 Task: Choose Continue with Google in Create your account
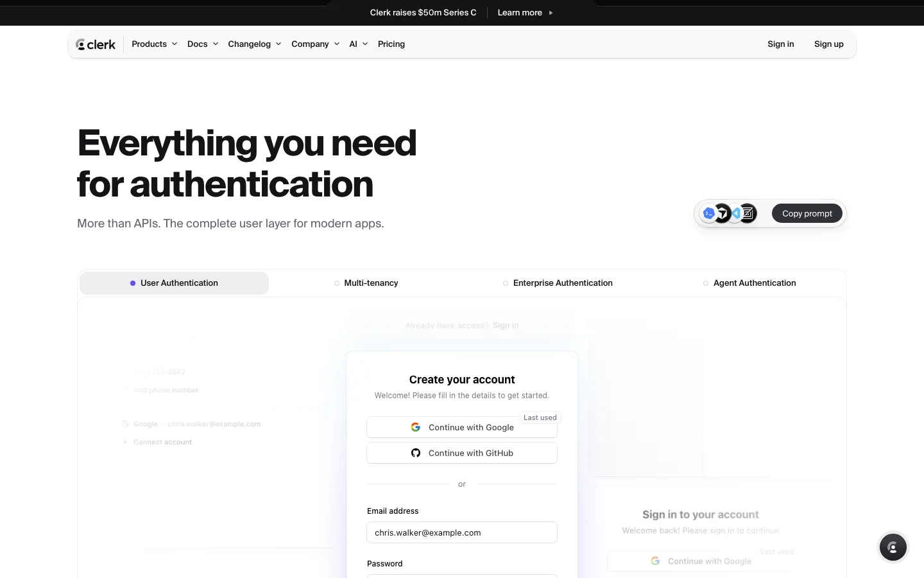462,427
